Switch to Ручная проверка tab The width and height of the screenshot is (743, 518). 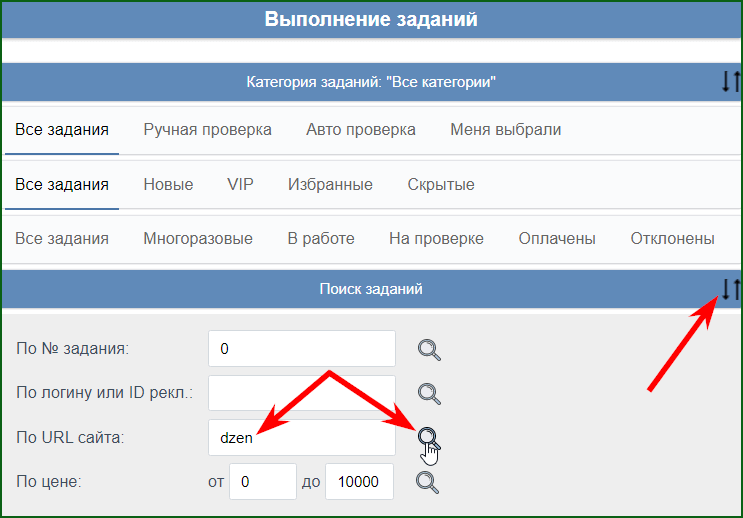pos(208,129)
